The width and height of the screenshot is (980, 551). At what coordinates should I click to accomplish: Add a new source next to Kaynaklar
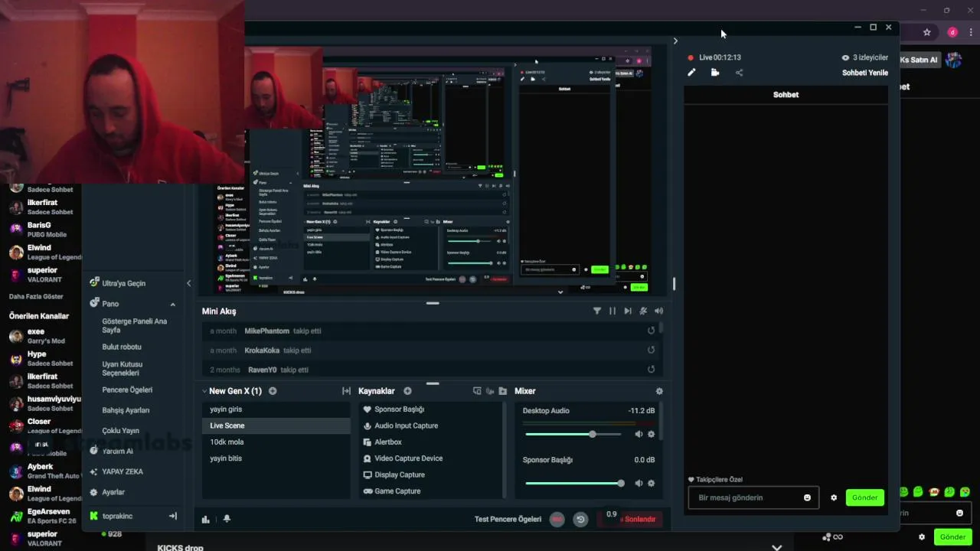pos(407,391)
